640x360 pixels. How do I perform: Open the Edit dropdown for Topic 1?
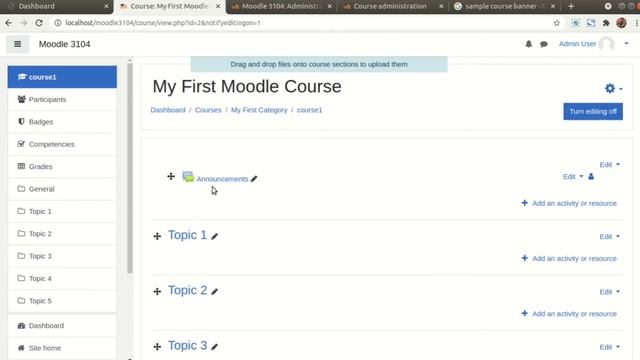pos(609,236)
